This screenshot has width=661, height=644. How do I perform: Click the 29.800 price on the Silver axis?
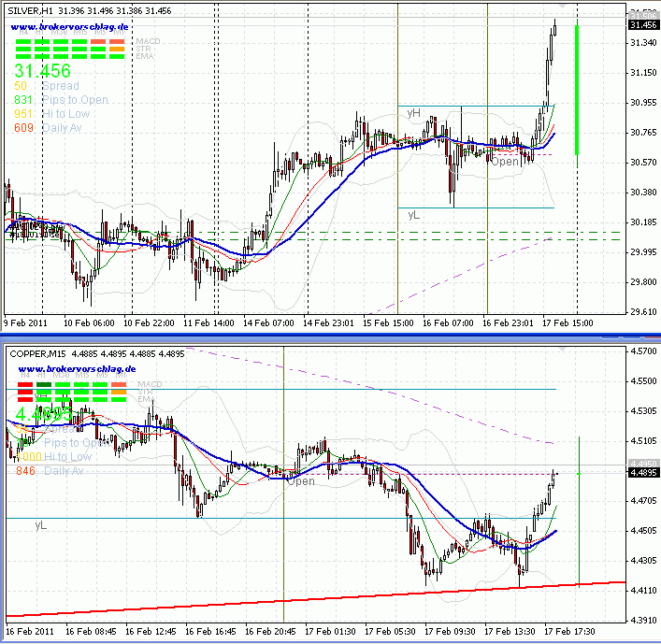(x=644, y=282)
